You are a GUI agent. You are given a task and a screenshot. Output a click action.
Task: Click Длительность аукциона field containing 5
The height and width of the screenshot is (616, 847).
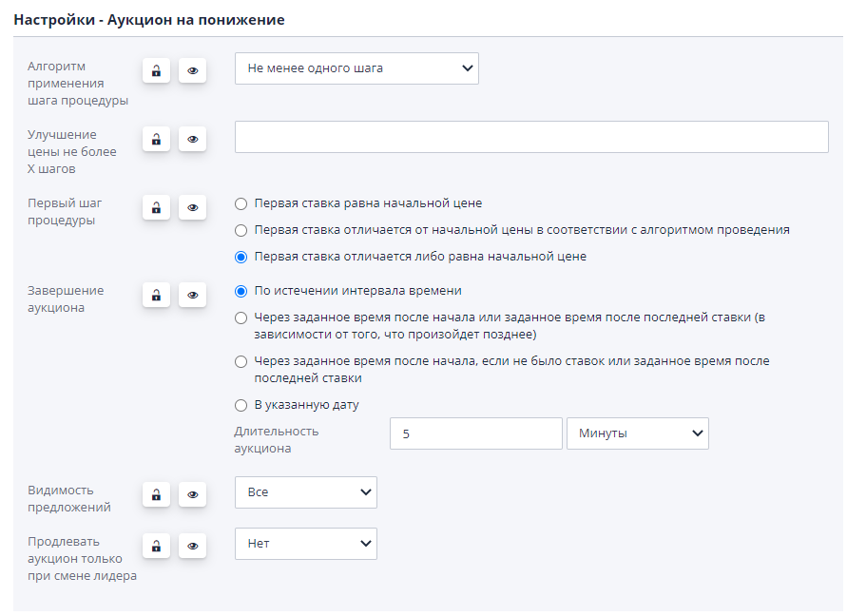tap(475, 433)
